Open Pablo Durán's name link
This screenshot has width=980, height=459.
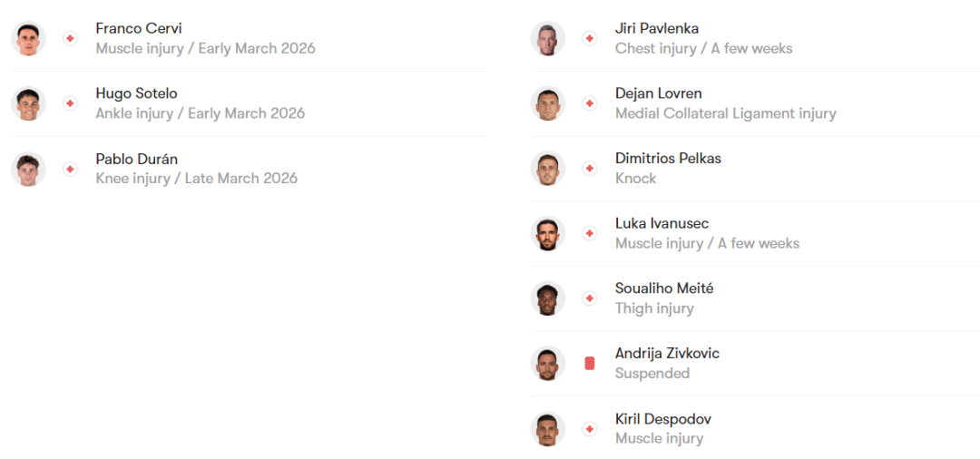coord(136,159)
